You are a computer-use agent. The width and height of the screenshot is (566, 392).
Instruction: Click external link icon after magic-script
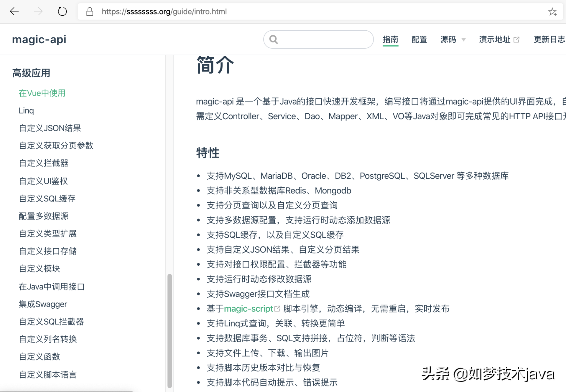tap(277, 309)
